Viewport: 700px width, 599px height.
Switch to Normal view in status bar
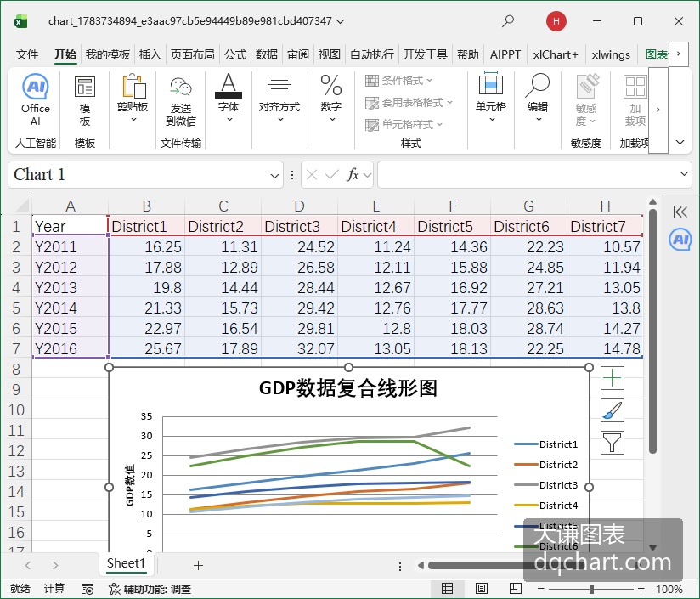tap(448, 588)
